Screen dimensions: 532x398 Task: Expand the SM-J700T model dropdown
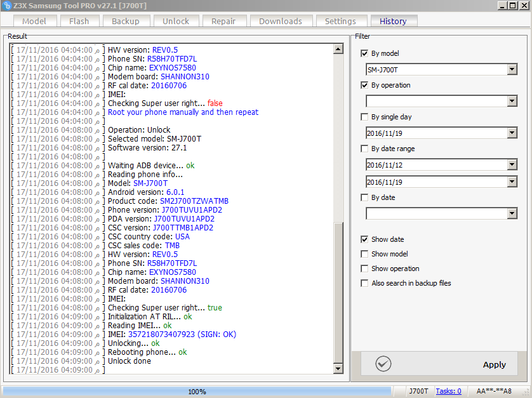[512, 70]
